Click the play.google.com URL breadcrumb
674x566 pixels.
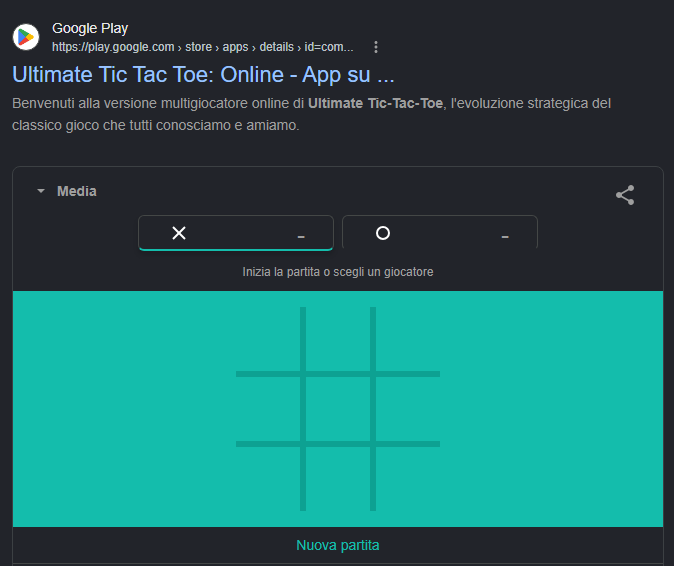coord(202,47)
